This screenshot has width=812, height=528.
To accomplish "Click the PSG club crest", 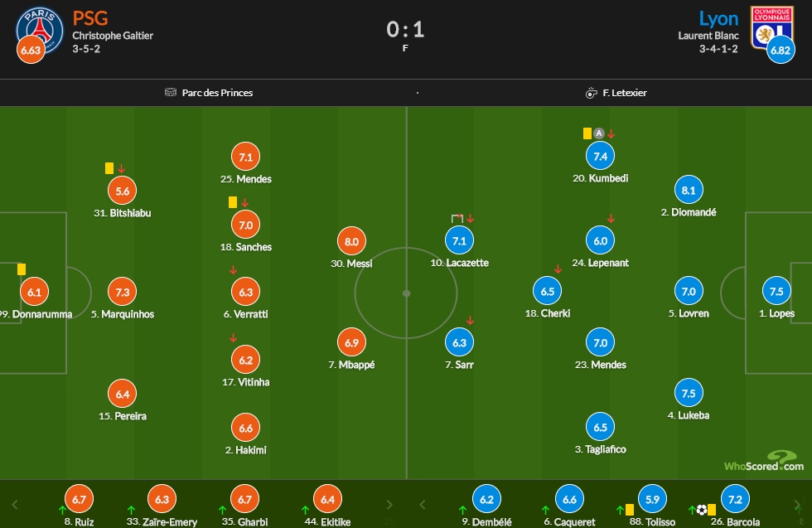I will click(39, 28).
